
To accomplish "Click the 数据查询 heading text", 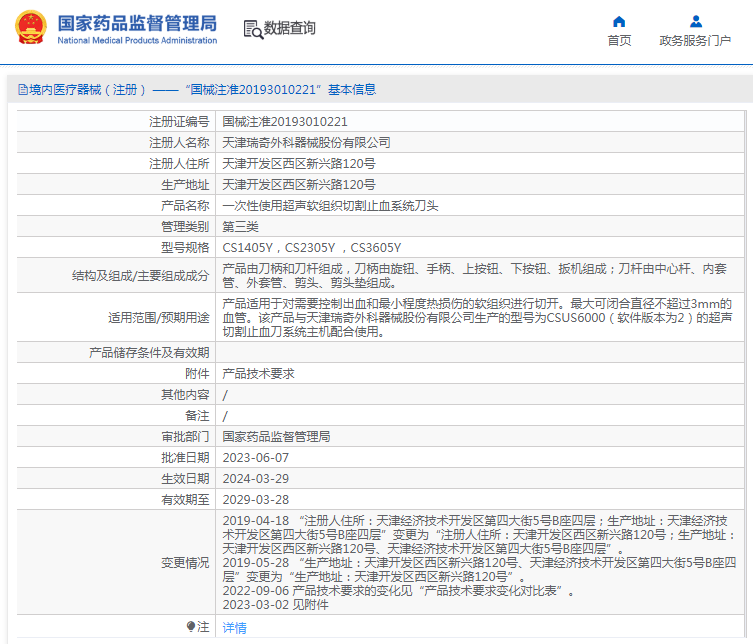I will click(x=290, y=28).
